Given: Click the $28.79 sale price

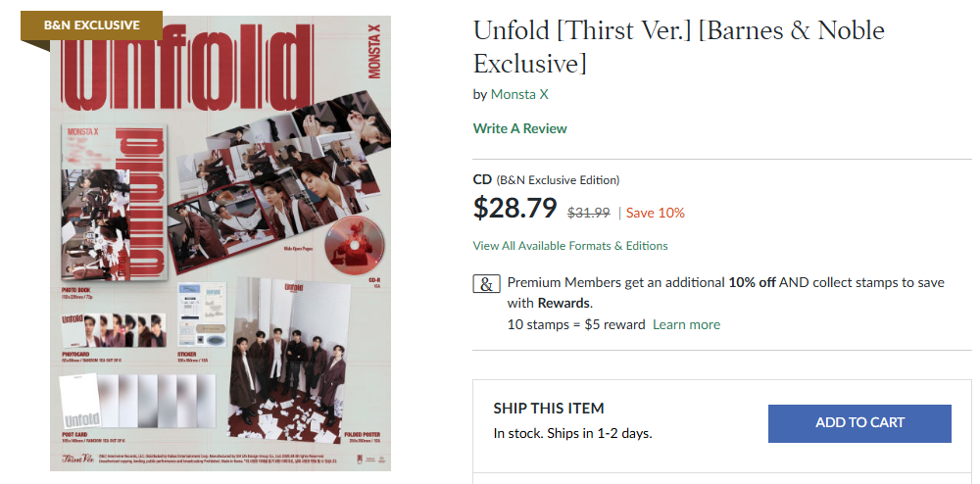Looking at the screenshot, I should click(x=514, y=209).
